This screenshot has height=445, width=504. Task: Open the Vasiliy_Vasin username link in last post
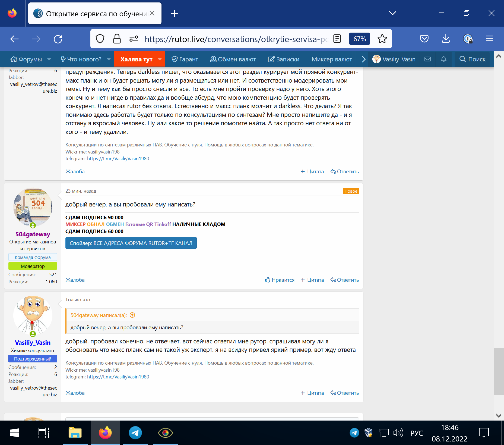pyautogui.click(x=33, y=343)
